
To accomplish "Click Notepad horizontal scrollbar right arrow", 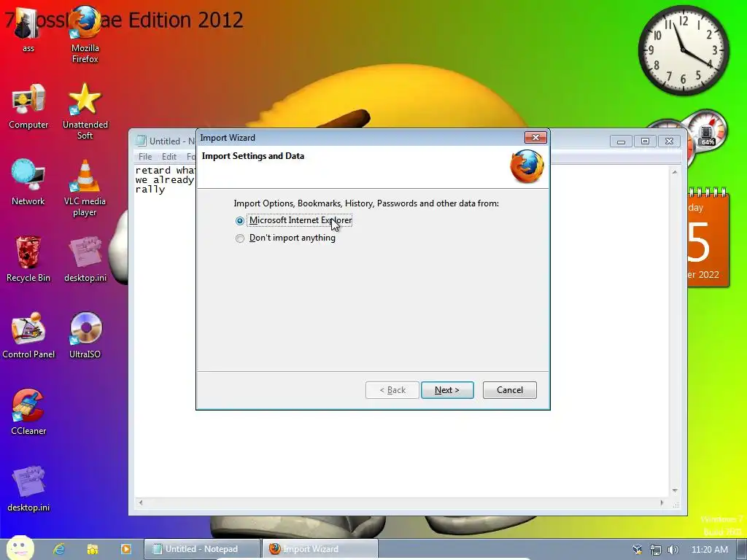I will coord(662,502).
